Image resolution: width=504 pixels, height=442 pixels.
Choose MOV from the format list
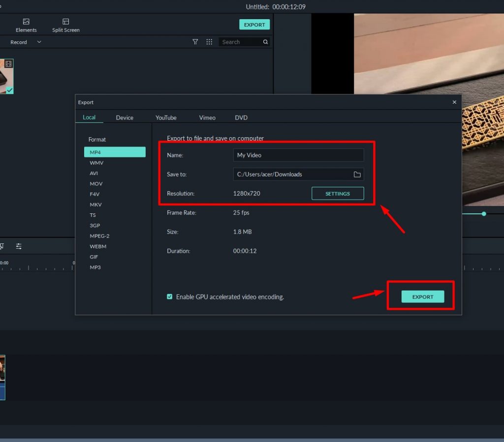(96, 183)
